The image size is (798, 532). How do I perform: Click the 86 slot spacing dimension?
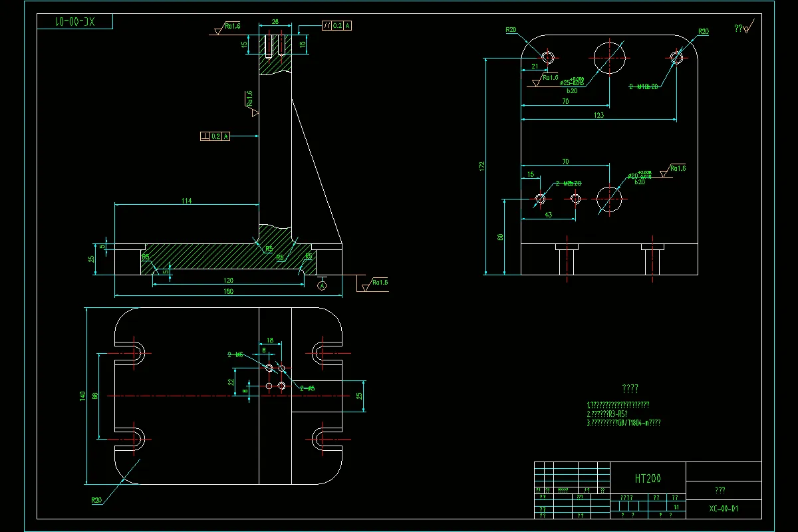pyautogui.click(x=96, y=396)
